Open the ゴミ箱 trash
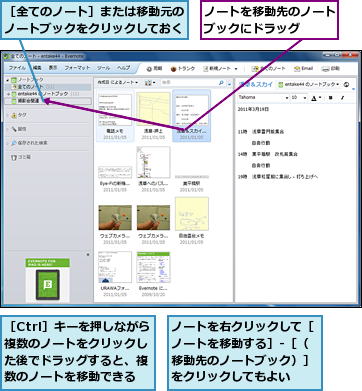 (x=21, y=157)
